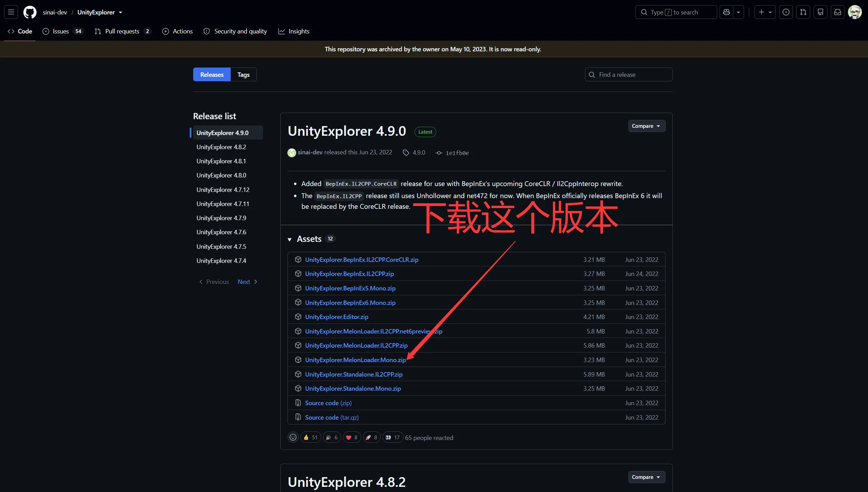Open the Security and quality tab
This screenshot has height=492, width=868.
coord(235,31)
